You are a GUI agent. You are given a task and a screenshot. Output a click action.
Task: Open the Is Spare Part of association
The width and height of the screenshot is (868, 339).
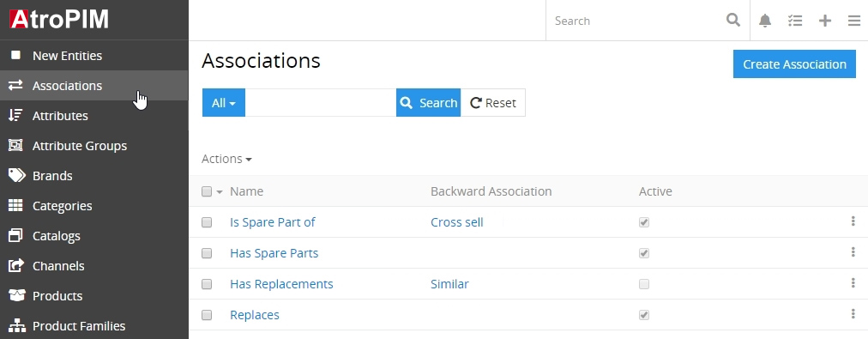[273, 222]
